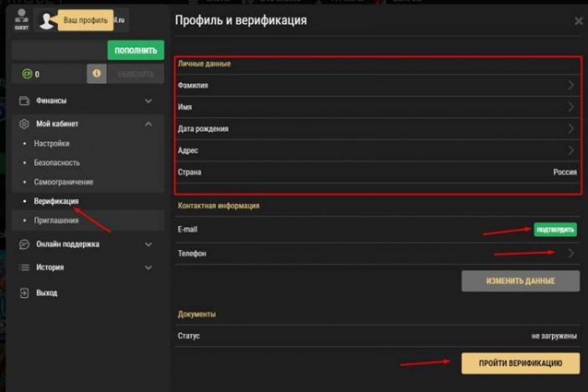Click the не загружены status value
Viewport: 588px width, 392px height.
pyautogui.click(x=554, y=336)
